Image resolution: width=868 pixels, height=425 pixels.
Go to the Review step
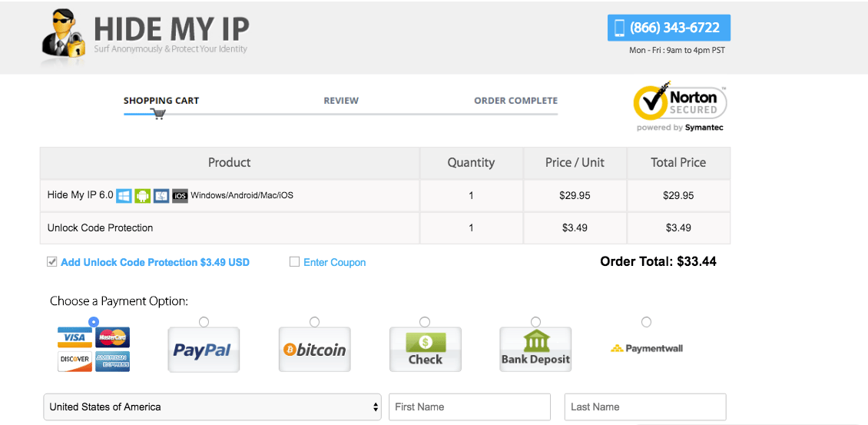[341, 101]
